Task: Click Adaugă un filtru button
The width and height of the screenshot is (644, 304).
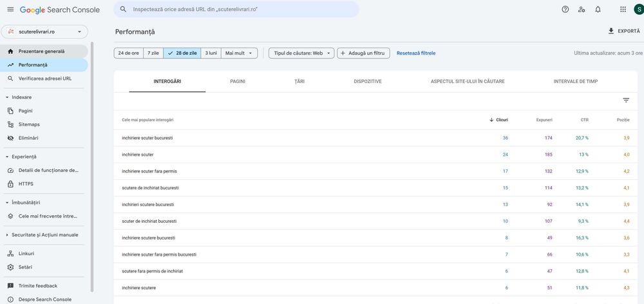Action: [x=363, y=53]
